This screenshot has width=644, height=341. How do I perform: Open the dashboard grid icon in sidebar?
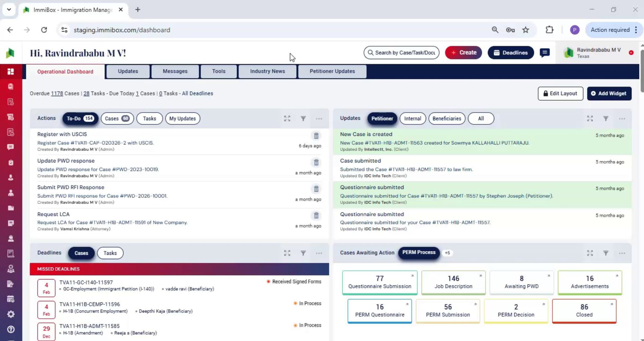[11, 71]
